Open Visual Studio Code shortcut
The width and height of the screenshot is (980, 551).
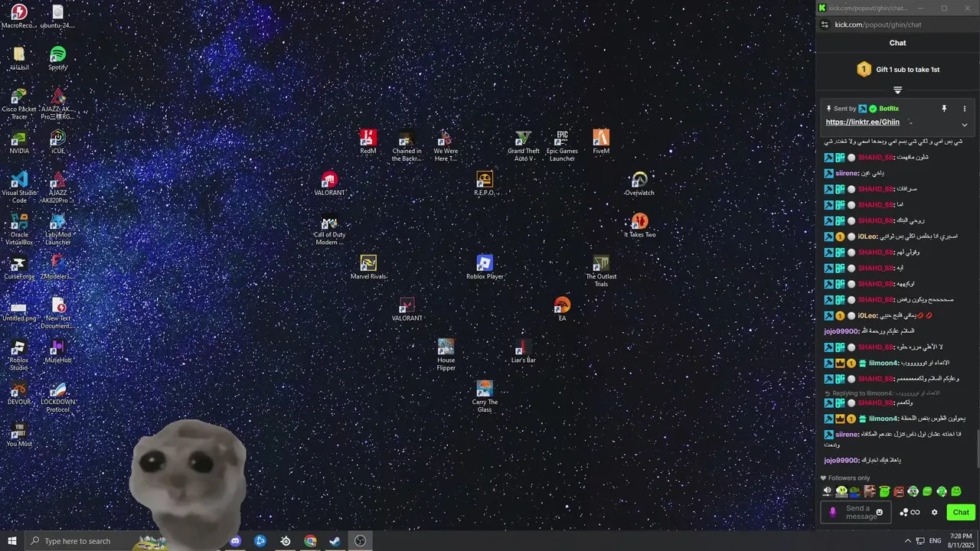click(x=19, y=187)
